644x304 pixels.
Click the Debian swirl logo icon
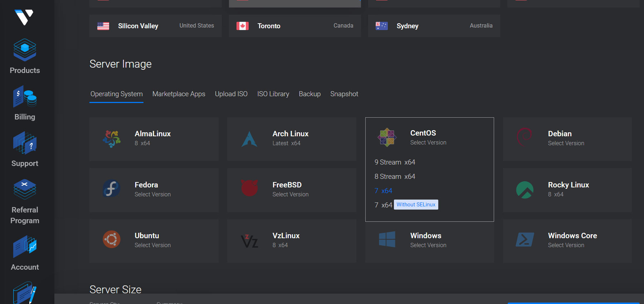[x=524, y=137]
